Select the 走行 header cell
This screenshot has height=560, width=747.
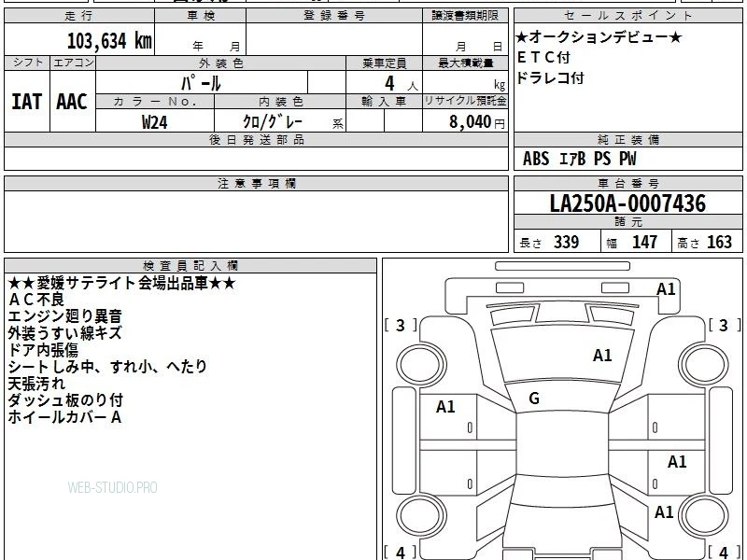[79, 16]
